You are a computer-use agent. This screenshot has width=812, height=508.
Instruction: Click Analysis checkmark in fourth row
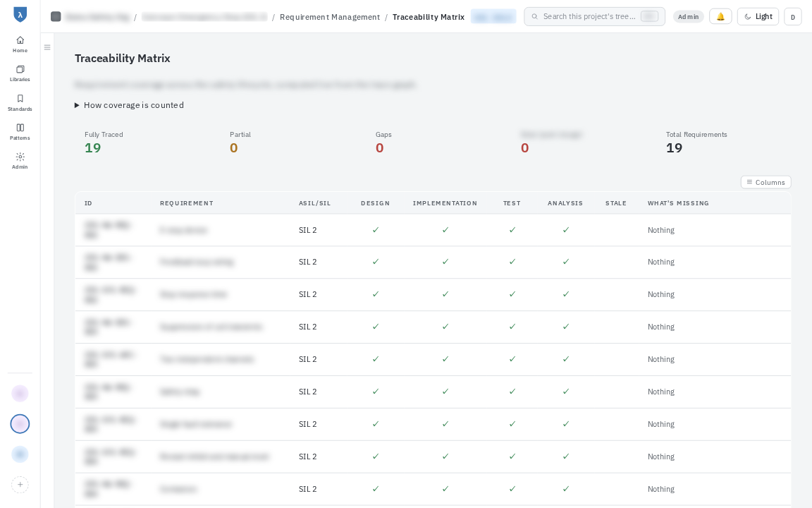click(x=565, y=327)
